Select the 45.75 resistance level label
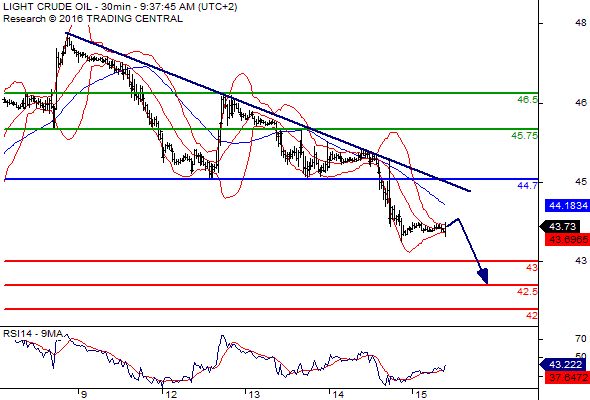This screenshot has width=590, height=400. (525, 135)
